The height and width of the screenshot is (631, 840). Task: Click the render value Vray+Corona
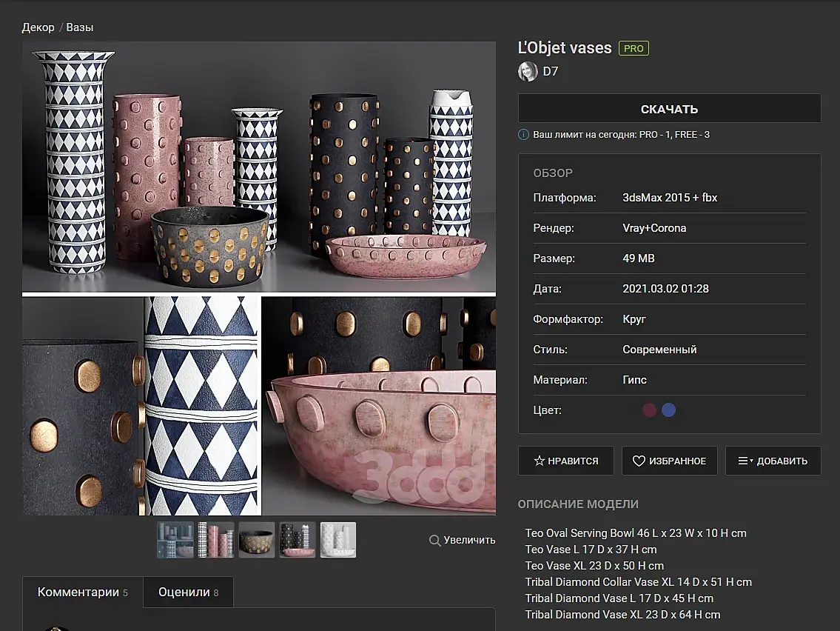pos(654,228)
